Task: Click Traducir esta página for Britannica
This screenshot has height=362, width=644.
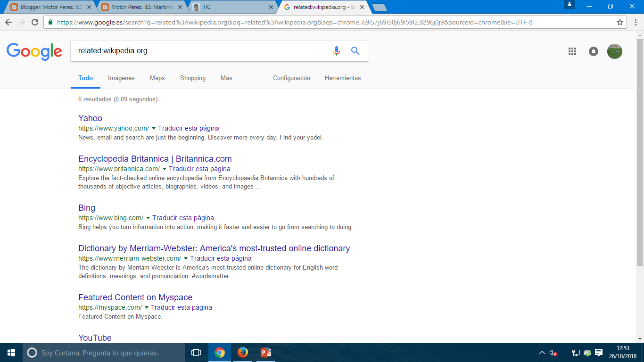Action: point(199,169)
